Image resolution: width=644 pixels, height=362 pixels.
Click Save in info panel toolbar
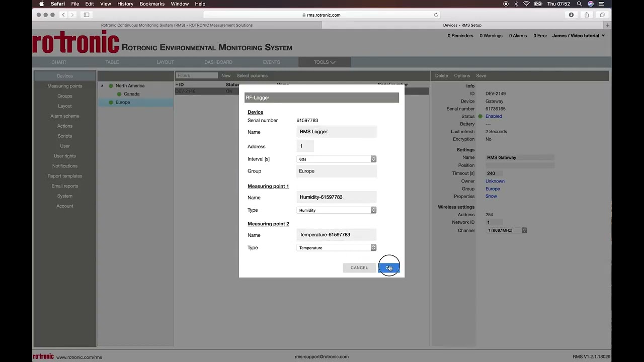[x=481, y=76]
